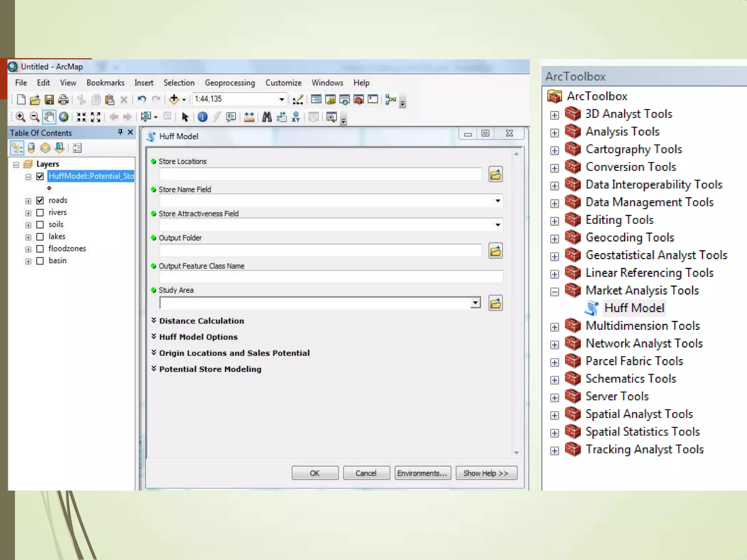Click the Fixed Zoom Out icon
This screenshot has height=560, width=747.
pyautogui.click(x=96, y=117)
